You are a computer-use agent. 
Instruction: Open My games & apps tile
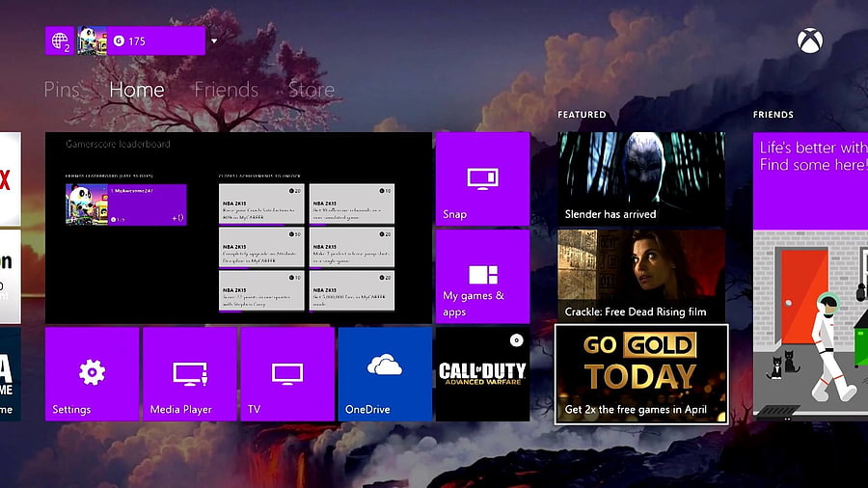pyautogui.click(x=483, y=276)
